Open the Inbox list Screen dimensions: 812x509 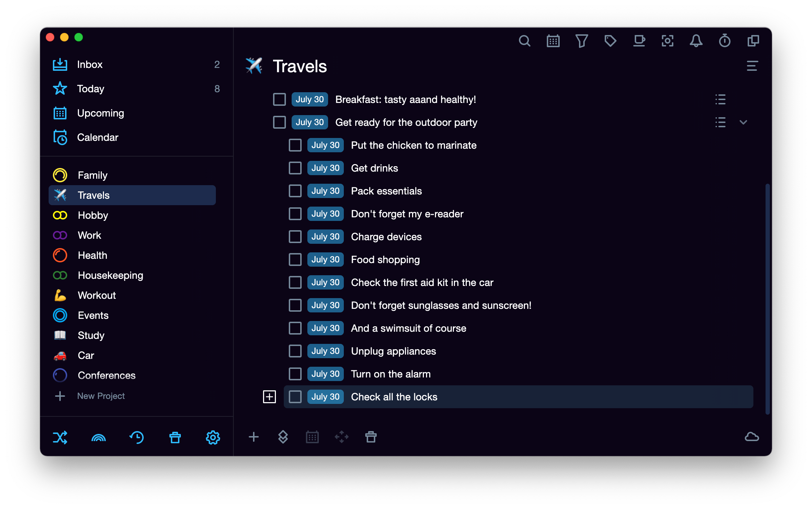pyautogui.click(x=136, y=65)
